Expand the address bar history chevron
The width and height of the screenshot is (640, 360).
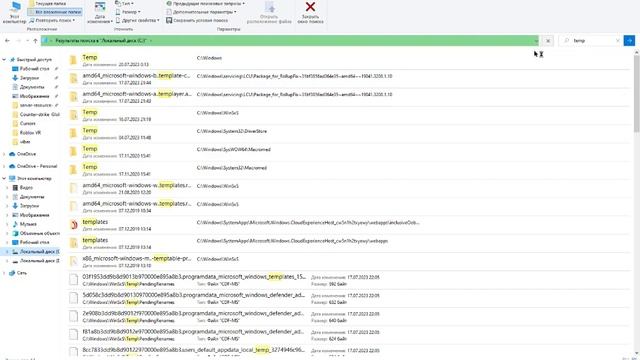tap(536, 40)
